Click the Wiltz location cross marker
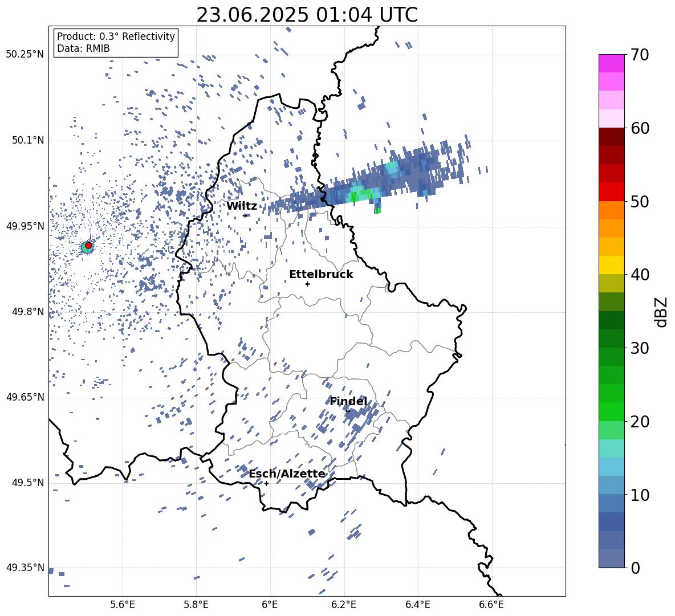The height and width of the screenshot is (616, 675). click(245, 215)
